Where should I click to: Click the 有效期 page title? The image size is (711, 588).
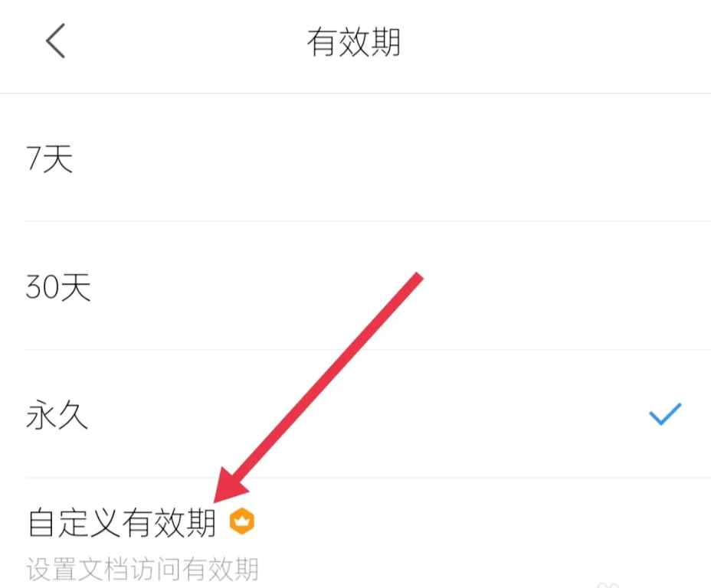coord(354,41)
